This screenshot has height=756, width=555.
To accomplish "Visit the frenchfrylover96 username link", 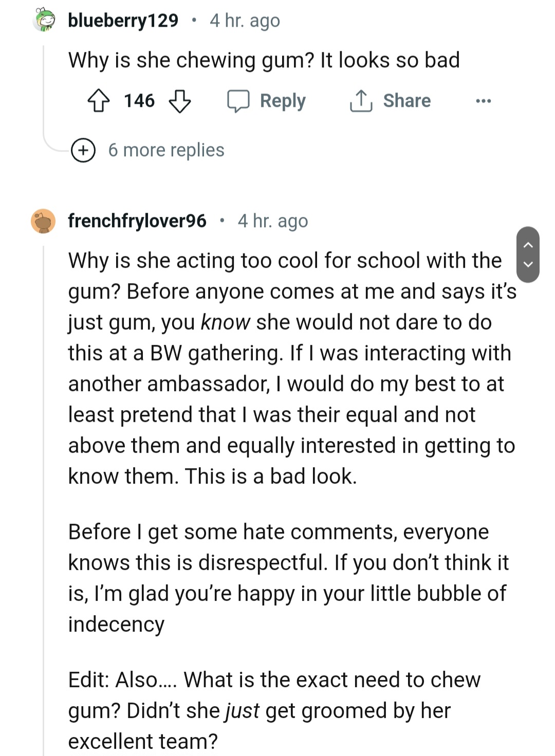I will point(137,221).
